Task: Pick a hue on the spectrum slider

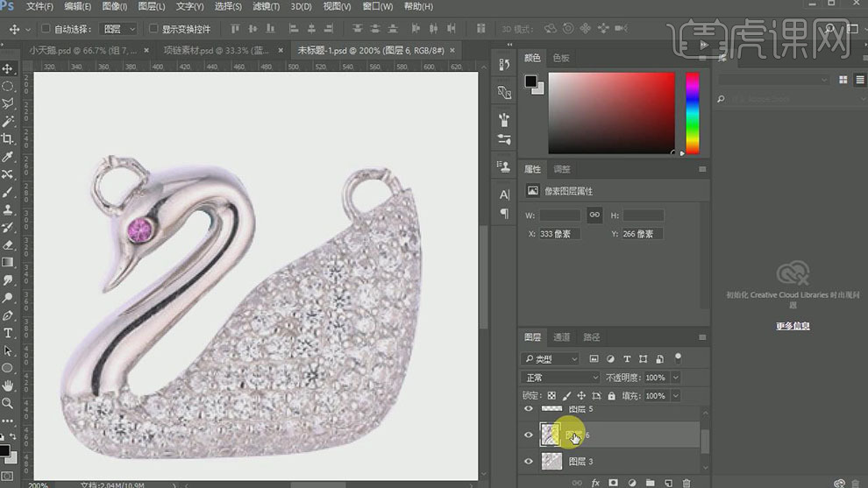Action: click(693, 113)
